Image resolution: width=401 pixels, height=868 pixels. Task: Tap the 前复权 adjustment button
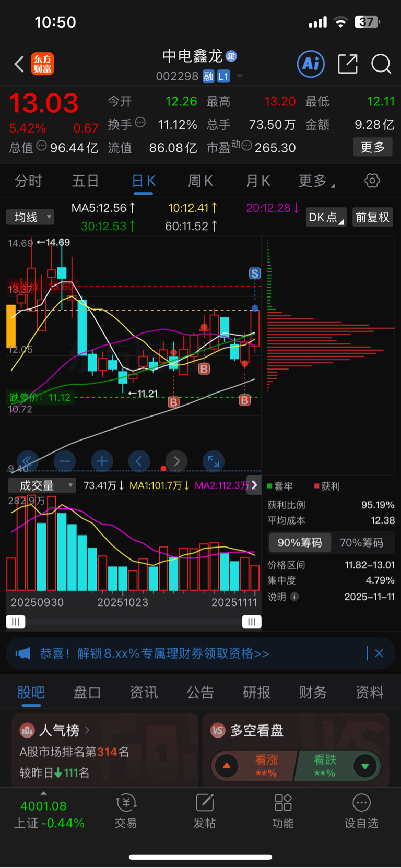[372, 217]
